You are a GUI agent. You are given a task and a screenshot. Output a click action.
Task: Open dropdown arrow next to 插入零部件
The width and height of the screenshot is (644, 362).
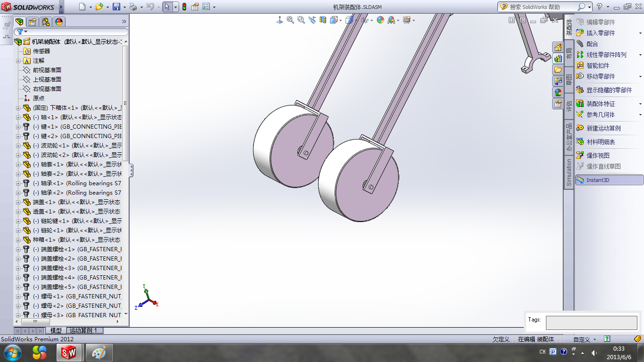coord(640,33)
